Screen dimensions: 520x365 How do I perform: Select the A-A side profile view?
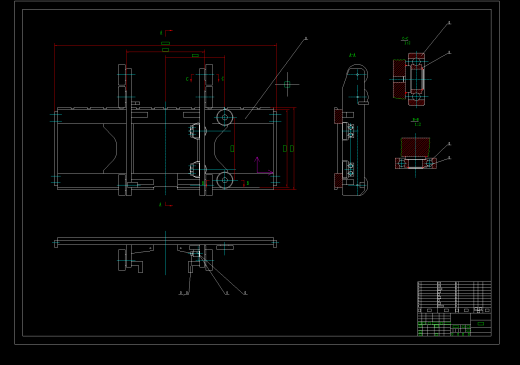[352, 130]
